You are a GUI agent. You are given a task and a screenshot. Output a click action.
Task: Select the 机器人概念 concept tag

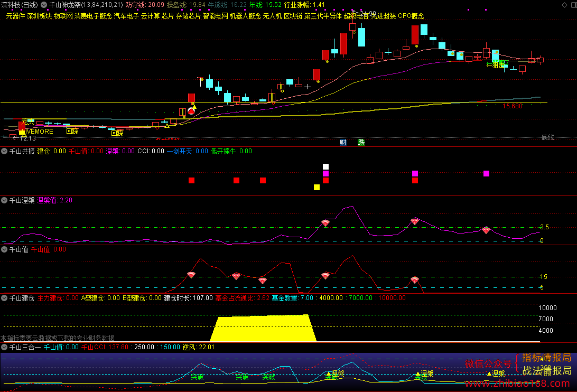pyautogui.click(x=246, y=16)
